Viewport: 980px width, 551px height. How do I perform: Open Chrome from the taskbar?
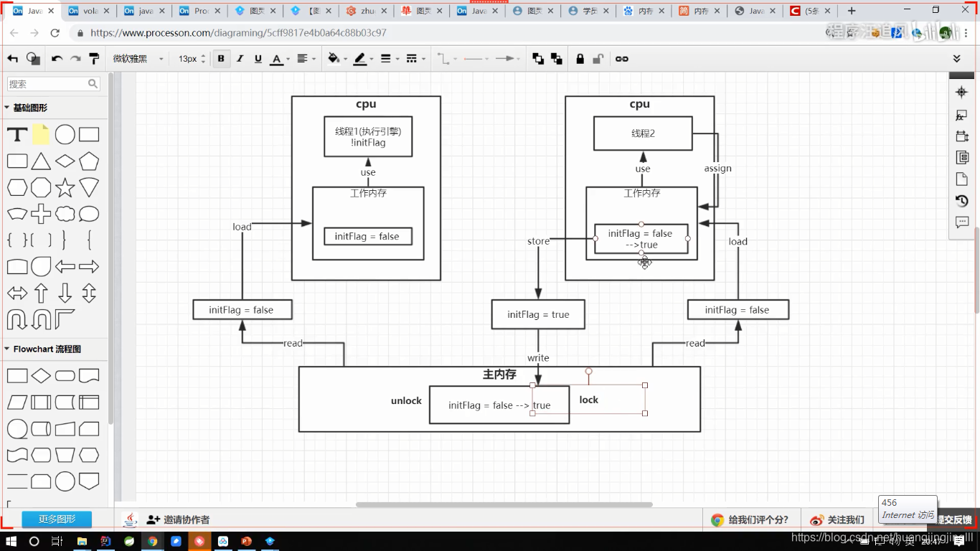pyautogui.click(x=152, y=541)
